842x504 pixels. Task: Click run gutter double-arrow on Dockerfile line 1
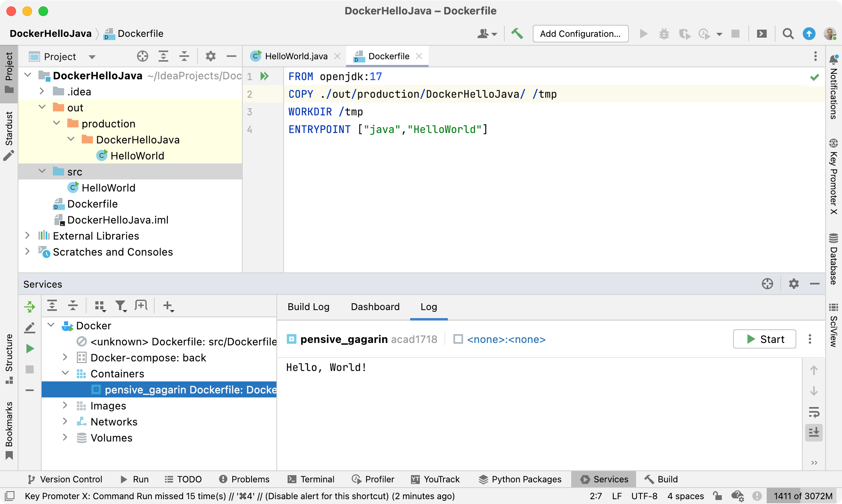264,76
